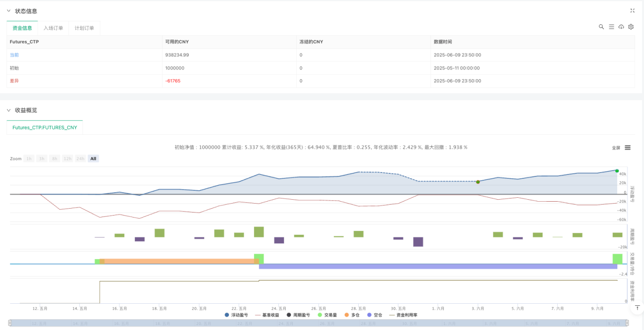Open the gear settings icon
This screenshot has height=330, width=644.
tap(631, 27)
